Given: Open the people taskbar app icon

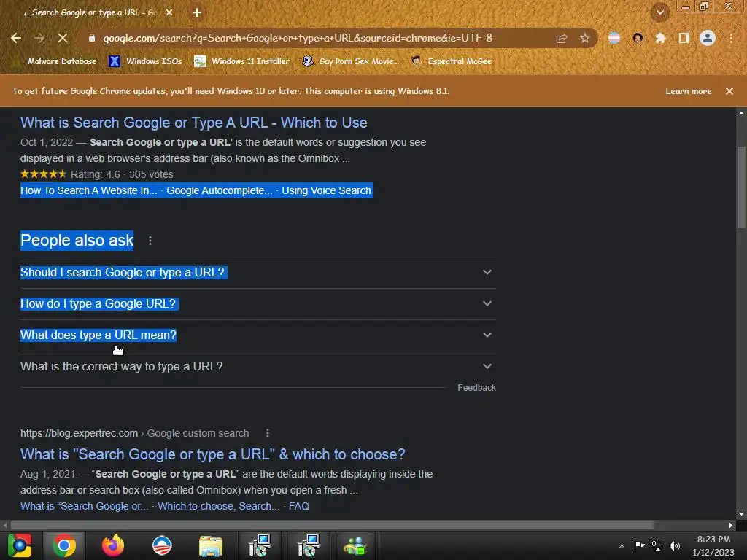Looking at the screenshot, I should tap(355, 545).
